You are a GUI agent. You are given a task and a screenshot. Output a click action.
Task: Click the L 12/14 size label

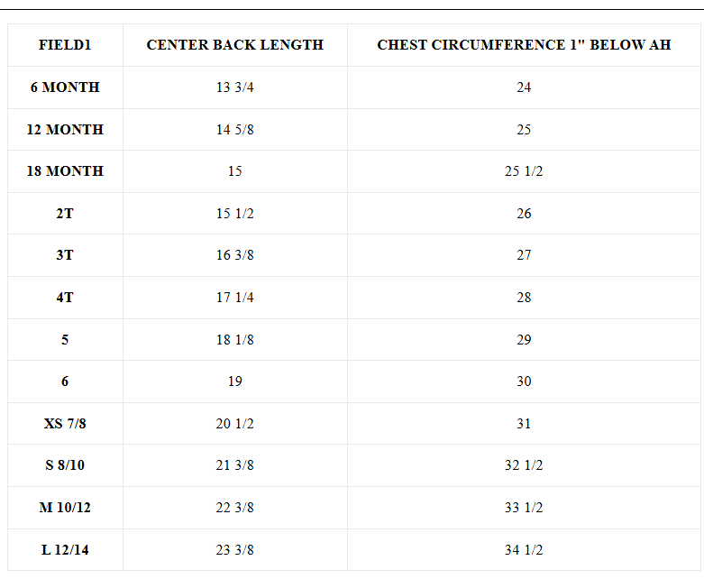click(65, 550)
